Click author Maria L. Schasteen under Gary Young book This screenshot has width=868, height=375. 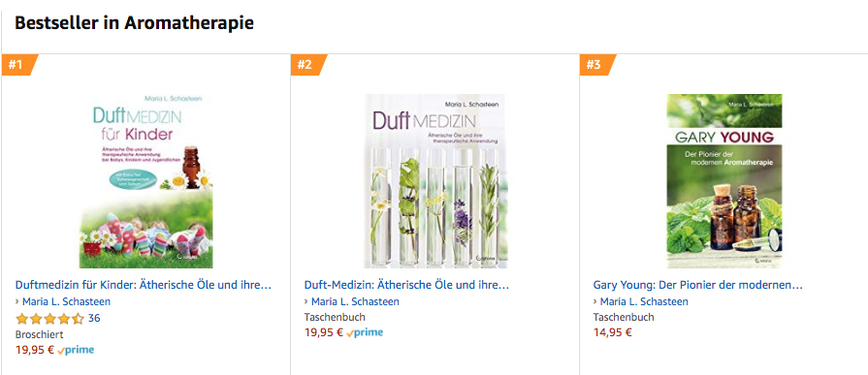click(644, 301)
